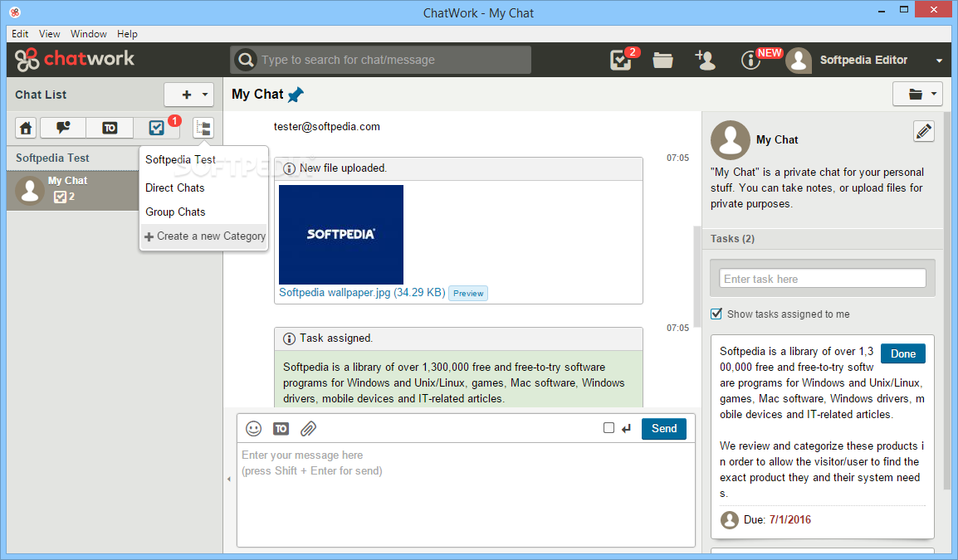Select Direct Chats category
Viewport: 958px width, 560px height.
coord(204,188)
